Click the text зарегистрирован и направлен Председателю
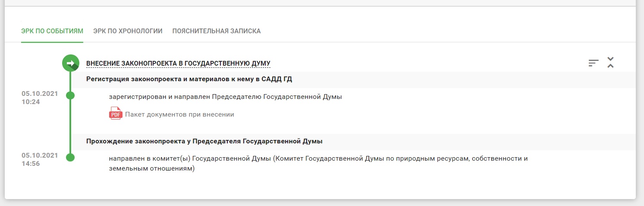 coord(226,97)
